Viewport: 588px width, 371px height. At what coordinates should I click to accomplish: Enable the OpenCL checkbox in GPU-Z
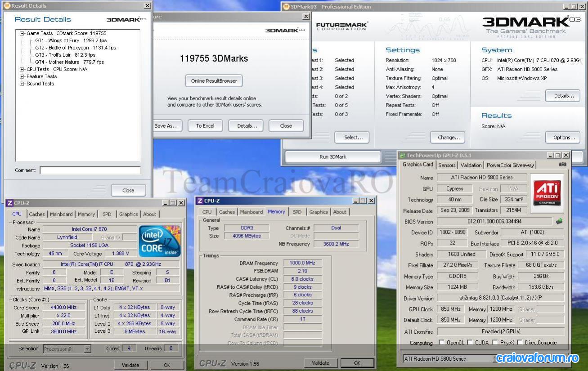441,343
